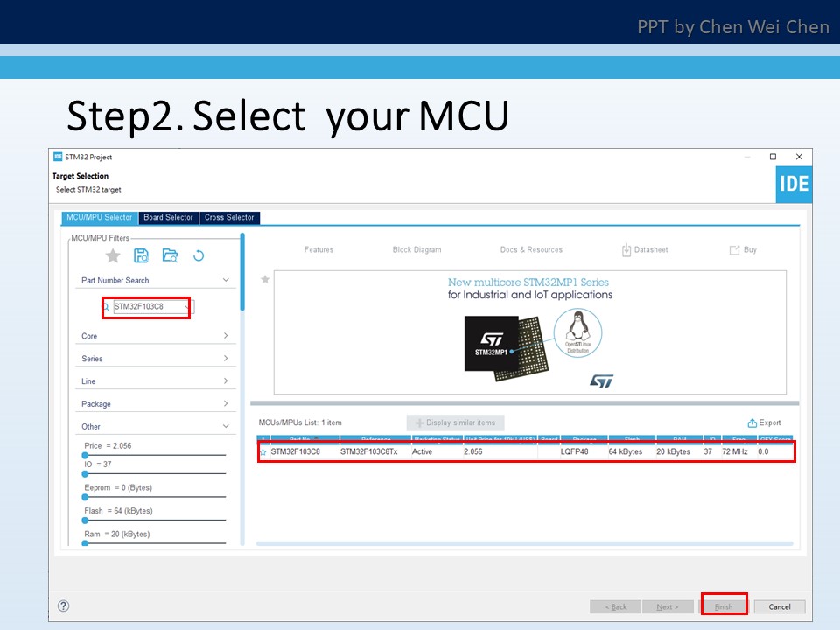
Task: Click the magnifier icon beside part number search
Action: pos(106,307)
